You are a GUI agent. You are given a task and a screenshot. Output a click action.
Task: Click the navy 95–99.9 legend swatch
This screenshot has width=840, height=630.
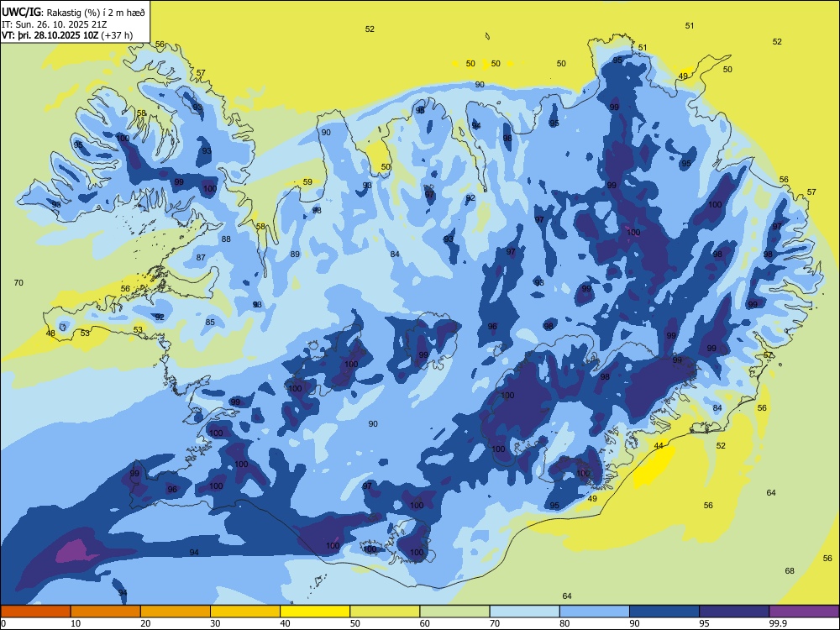tap(734, 612)
